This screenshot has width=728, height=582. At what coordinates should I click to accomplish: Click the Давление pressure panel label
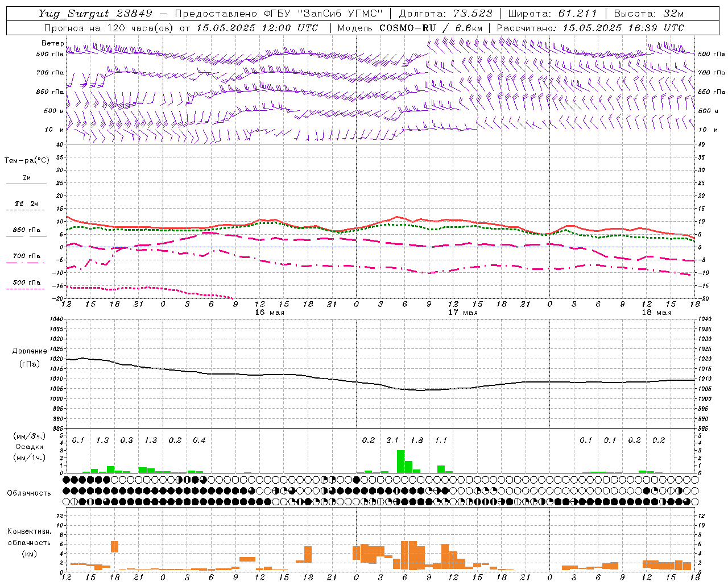pos(30,351)
